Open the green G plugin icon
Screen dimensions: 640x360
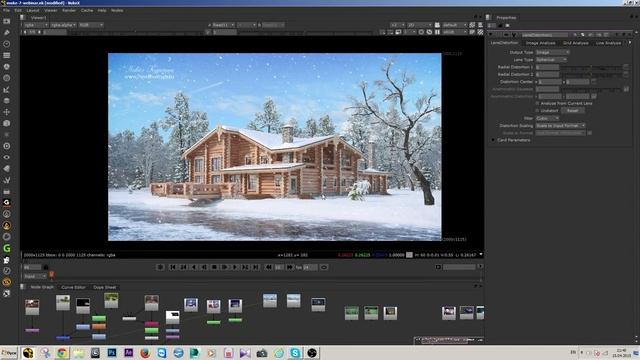point(7,248)
